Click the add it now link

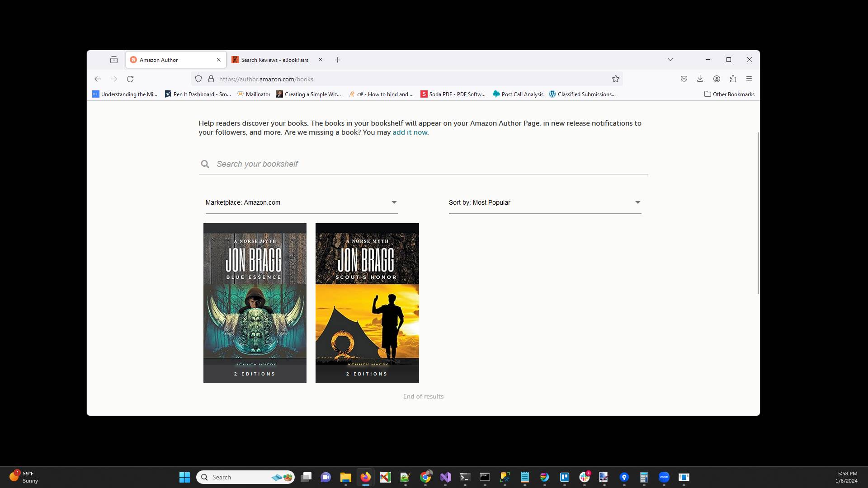tap(410, 132)
